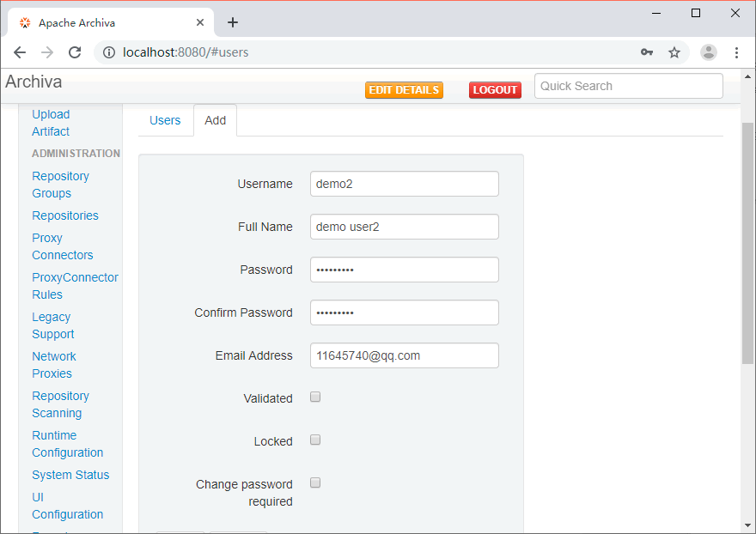Bookmark this page with star icon

click(x=674, y=52)
